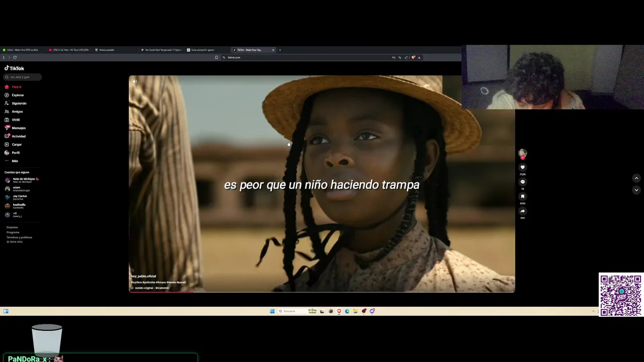The image size is (644, 362).
Task: Click the translate page icon
Action: click(400, 57)
